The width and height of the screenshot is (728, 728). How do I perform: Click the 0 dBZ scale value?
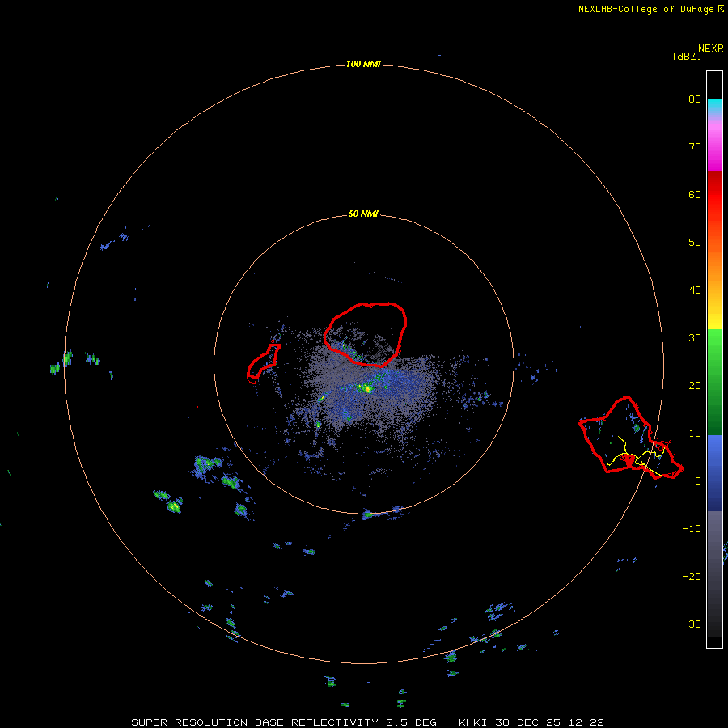(x=698, y=481)
